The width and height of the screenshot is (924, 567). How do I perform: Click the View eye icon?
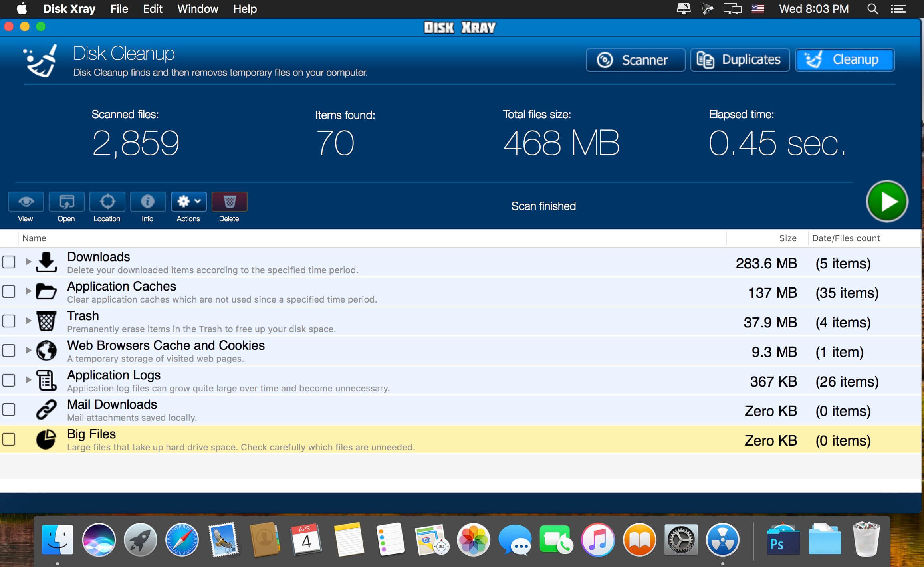coord(26,202)
